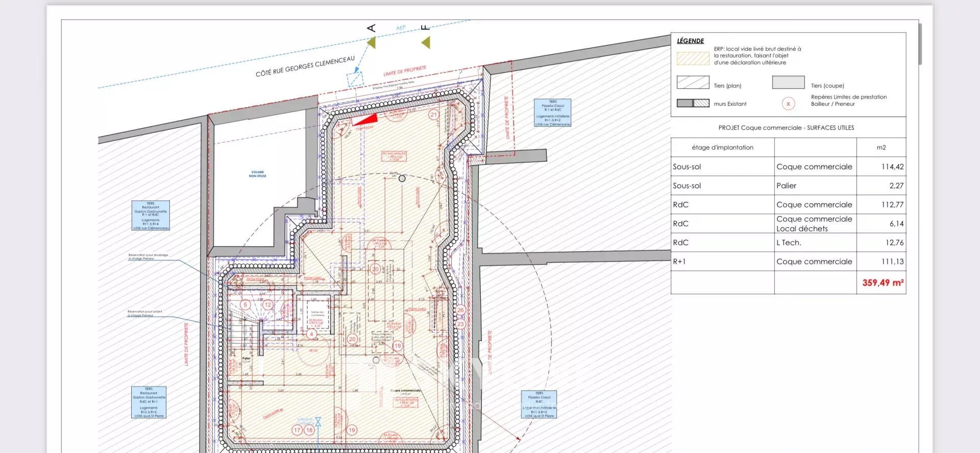This screenshot has width=980, height=453.
Task: Click the 'Tiers (coupe)' legend label
Action: 827,86
